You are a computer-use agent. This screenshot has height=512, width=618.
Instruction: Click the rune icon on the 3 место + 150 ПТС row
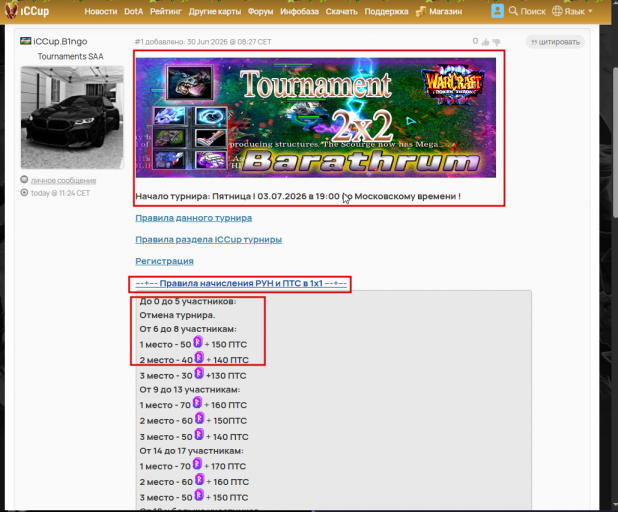(x=199, y=495)
